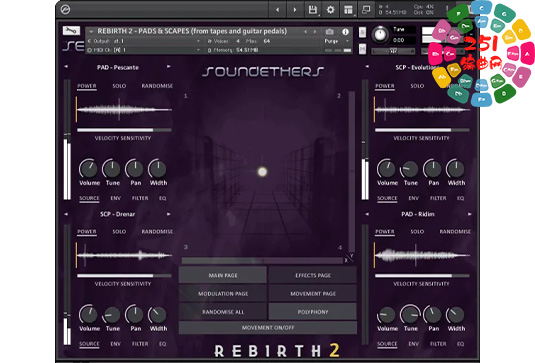Open the EFFECTS PAGE
The image size is (535, 363).
click(313, 275)
